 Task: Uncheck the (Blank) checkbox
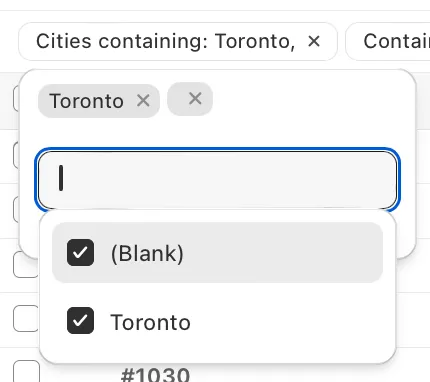point(80,252)
